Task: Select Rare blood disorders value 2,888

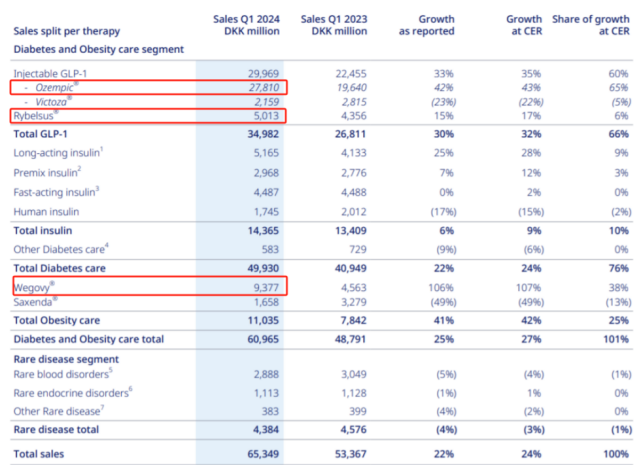Action: coord(266,374)
